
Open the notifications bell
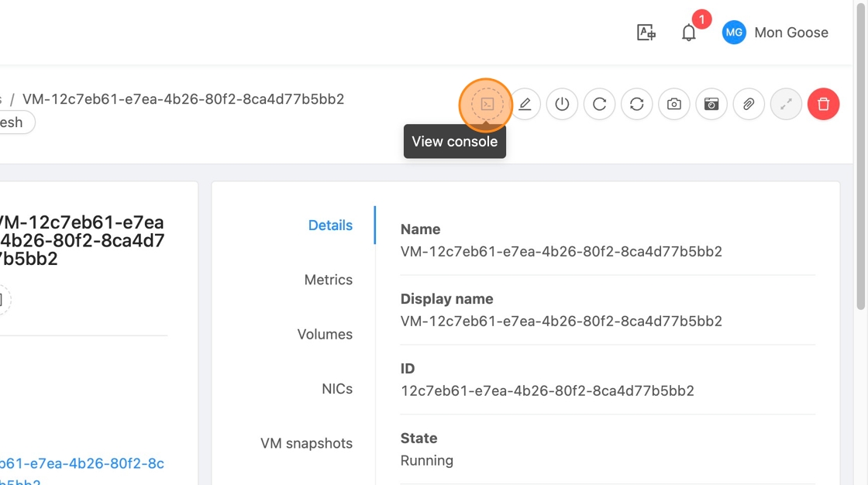(x=688, y=33)
